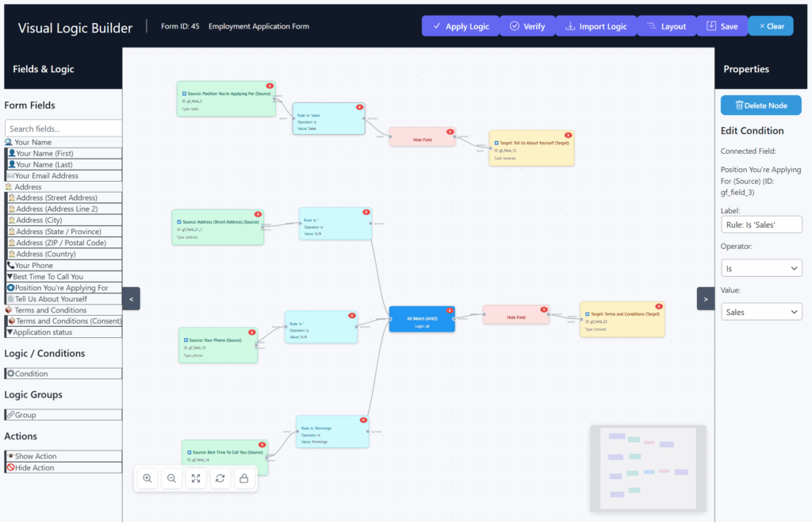Select Terms and Conditions parent field
The image size is (812, 522).
(x=63, y=309)
